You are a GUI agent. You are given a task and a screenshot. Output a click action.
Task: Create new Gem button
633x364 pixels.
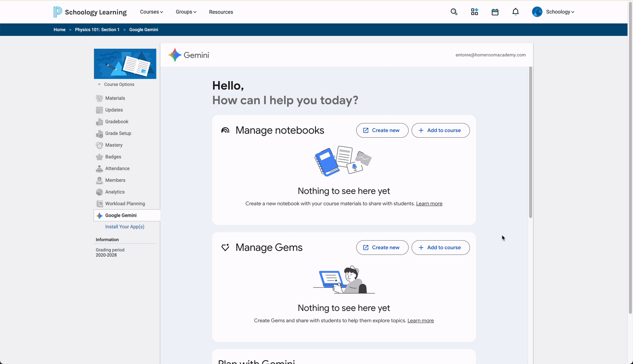(x=382, y=248)
